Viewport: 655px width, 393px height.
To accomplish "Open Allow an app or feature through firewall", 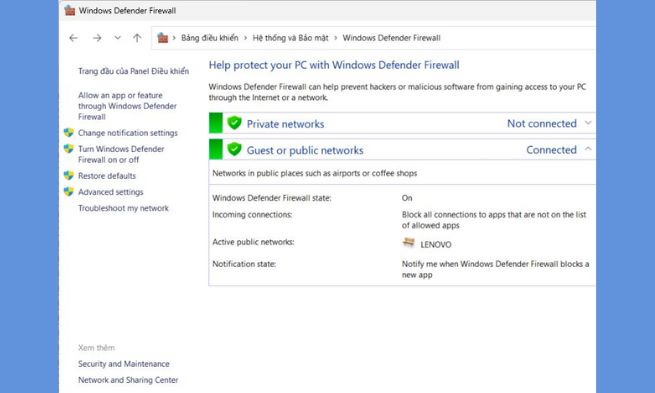I will coord(127,106).
